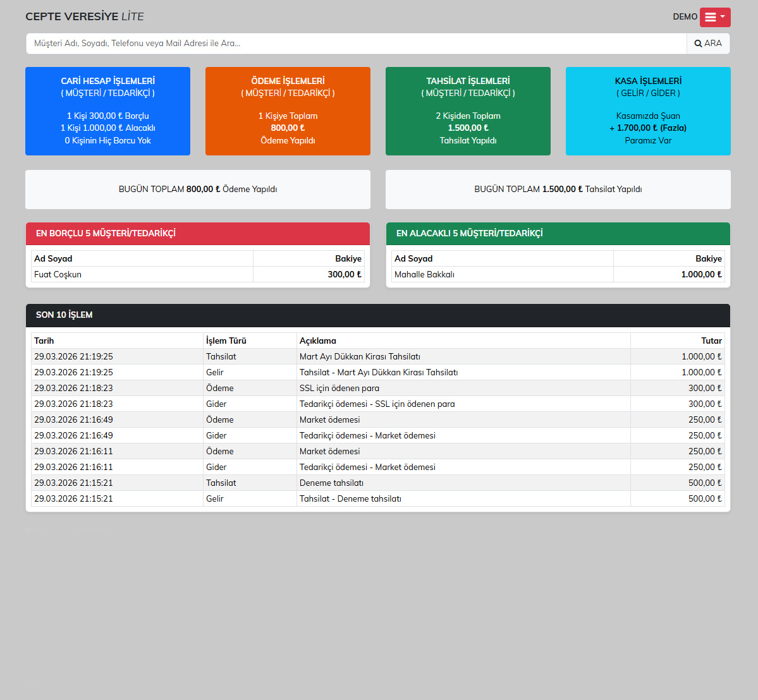Select the Mart Ayı Dükkan Kirası Tahsilatı row
Image resolution: width=758 pixels, height=700 pixels.
[360, 356]
